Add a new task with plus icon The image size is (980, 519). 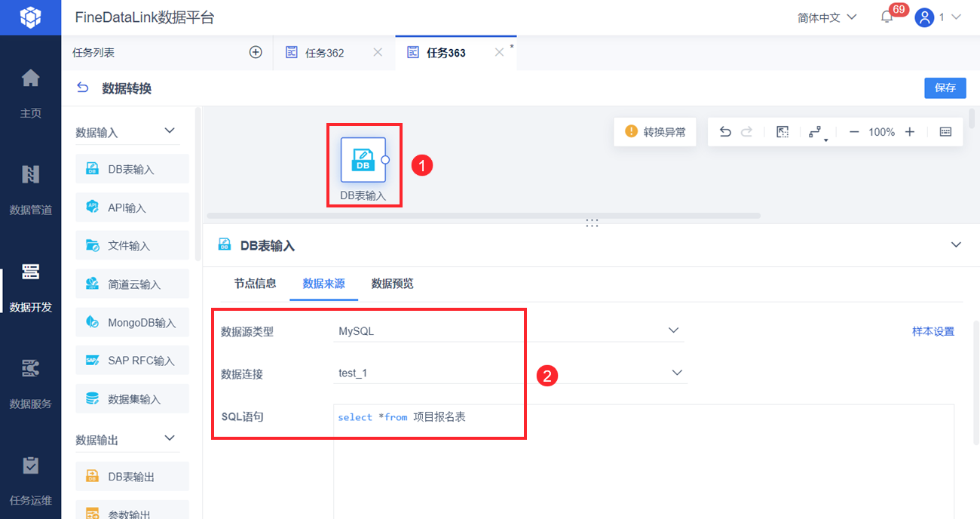coord(256,52)
